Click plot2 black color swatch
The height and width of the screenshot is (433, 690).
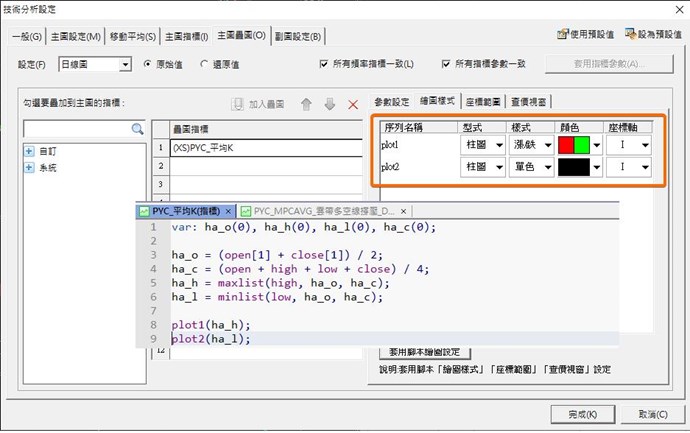574,168
